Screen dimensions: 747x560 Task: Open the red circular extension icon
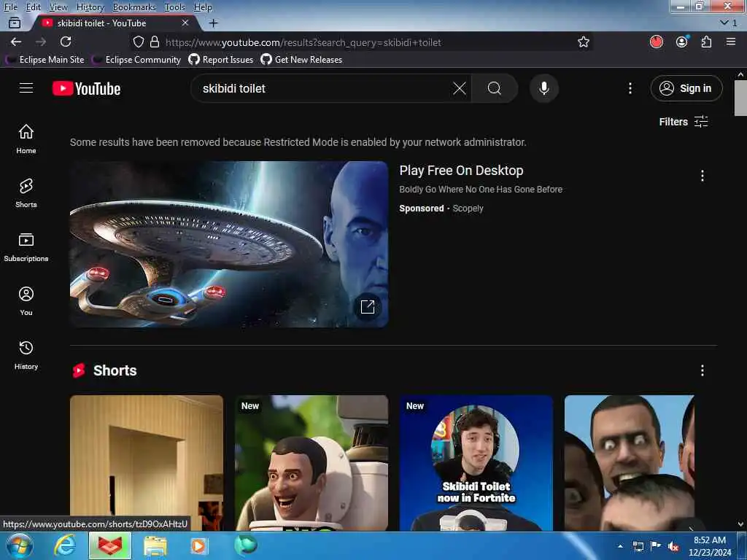click(657, 42)
